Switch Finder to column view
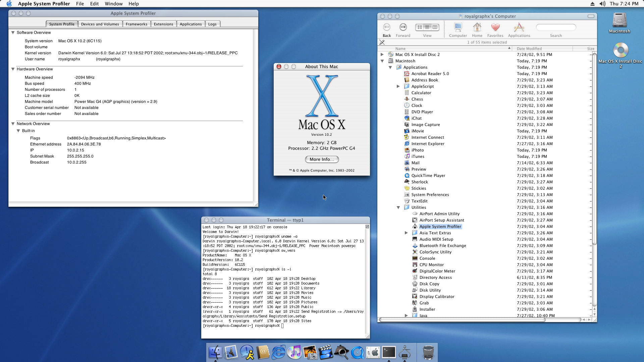 tap(435, 27)
